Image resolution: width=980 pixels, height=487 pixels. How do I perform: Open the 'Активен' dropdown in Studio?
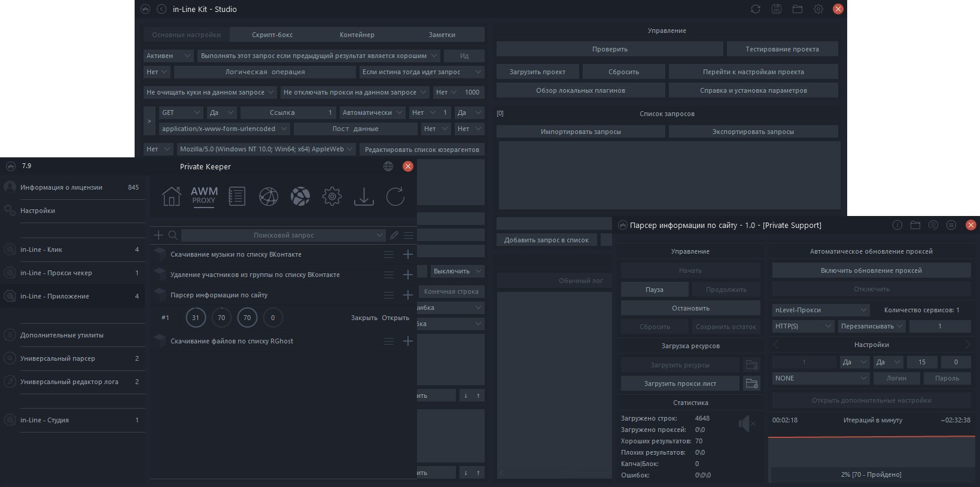(x=169, y=56)
